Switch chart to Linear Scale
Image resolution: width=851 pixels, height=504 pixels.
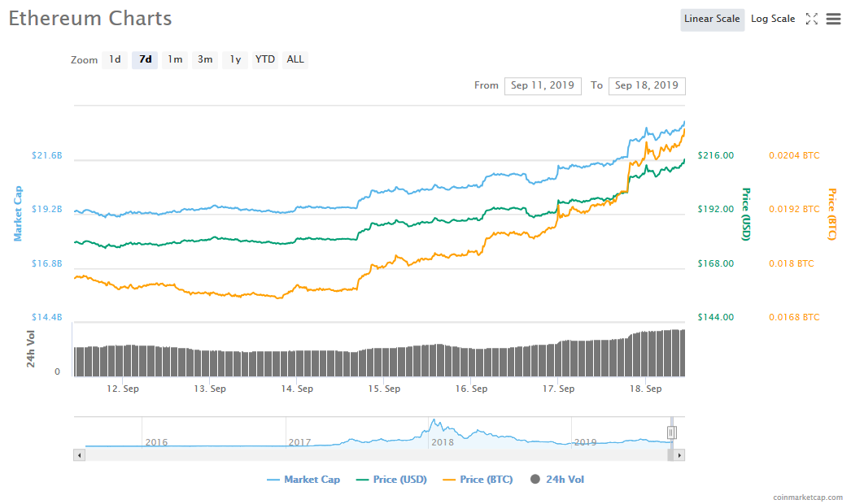click(712, 19)
